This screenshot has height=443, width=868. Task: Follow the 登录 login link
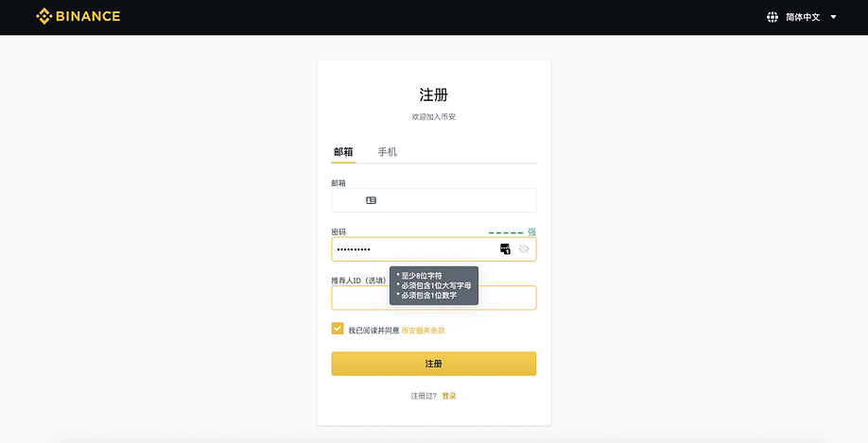coord(449,396)
